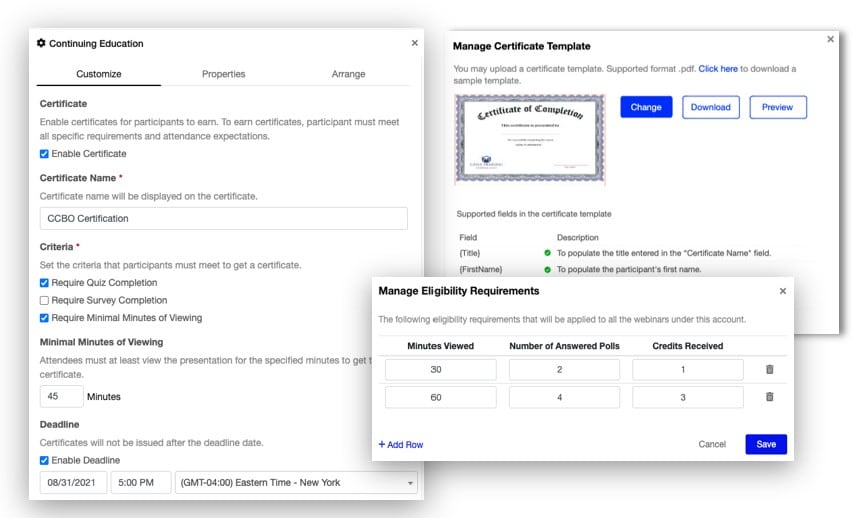Delete the 30 minutes eligibility row
The height and width of the screenshot is (518, 864).
770,369
